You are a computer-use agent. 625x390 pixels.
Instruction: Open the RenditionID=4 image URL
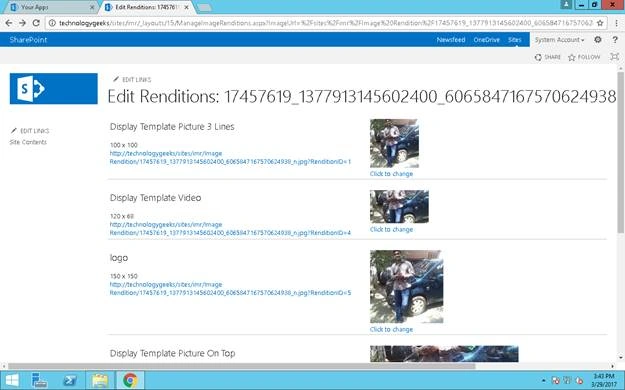pos(230,228)
